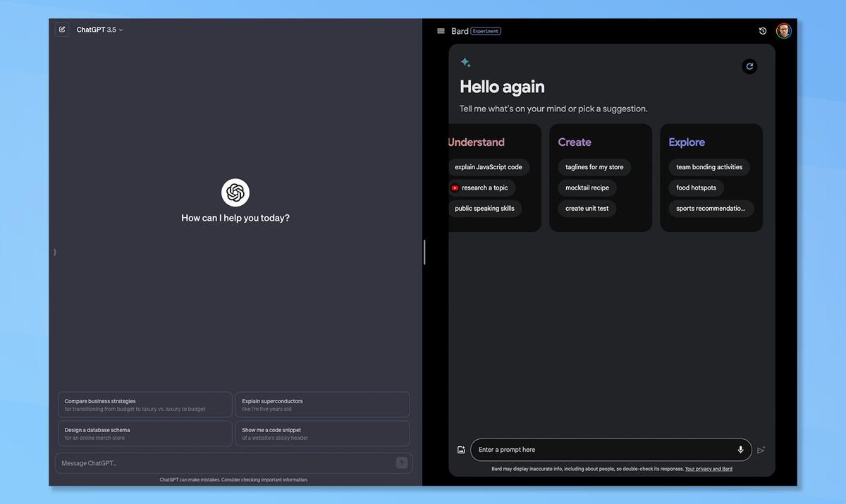The height and width of the screenshot is (504, 846).
Task: Open the "Your privacy and Bard" link
Action: pyautogui.click(x=709, y=468)
